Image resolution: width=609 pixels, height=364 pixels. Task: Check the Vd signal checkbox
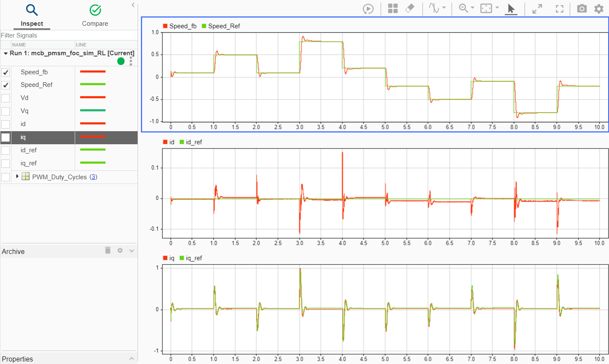(x=5, y=98)
